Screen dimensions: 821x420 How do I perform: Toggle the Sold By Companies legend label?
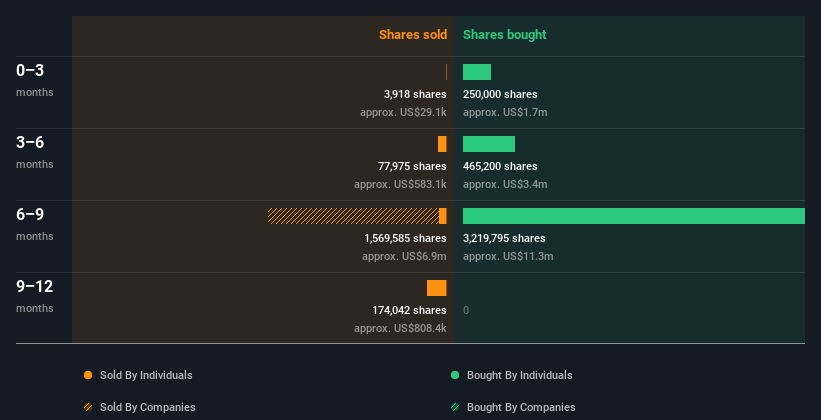(x=148, y=407)
